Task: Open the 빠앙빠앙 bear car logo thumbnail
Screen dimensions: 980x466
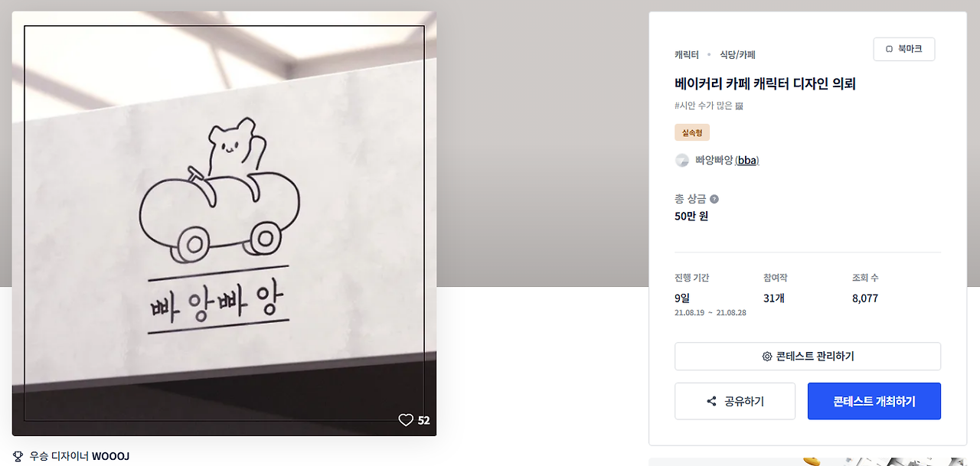Action: [x=224, y=223]
